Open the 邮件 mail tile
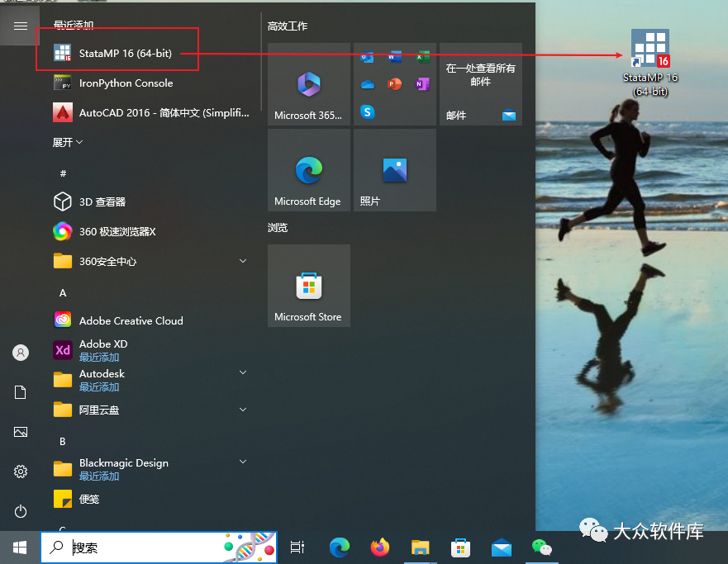 (481, 84)
